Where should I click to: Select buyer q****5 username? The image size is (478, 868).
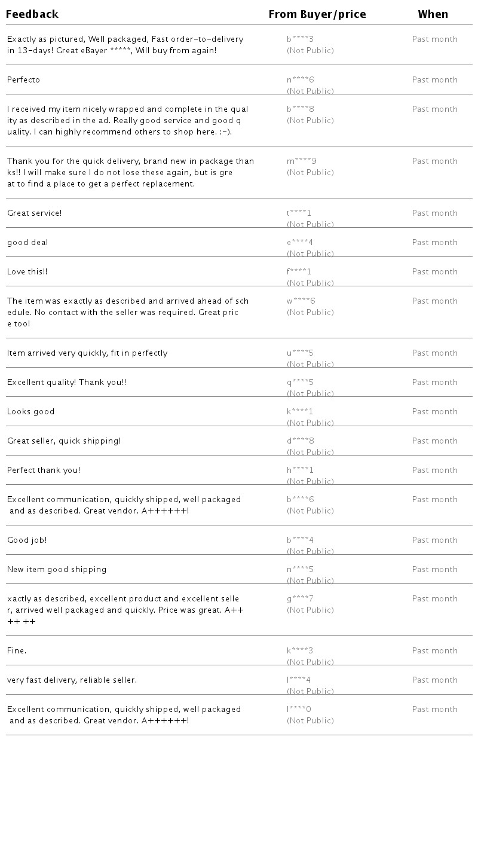click(x=300, y=383)
